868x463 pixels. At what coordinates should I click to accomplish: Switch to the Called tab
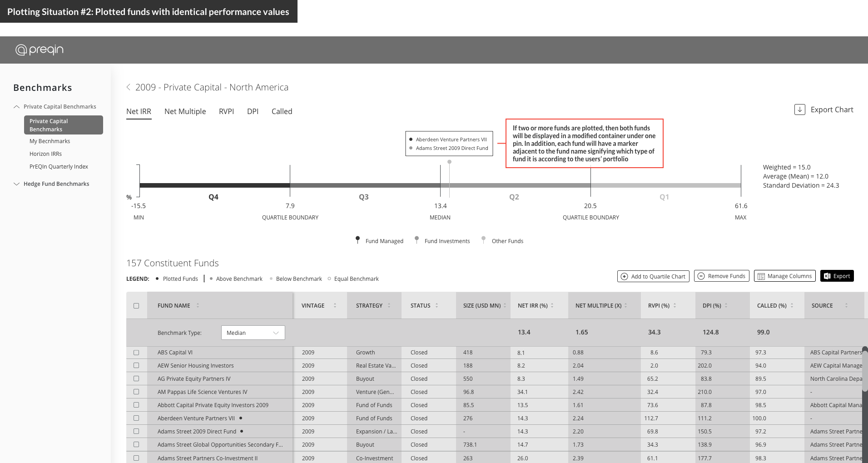pyautogui.click(x=282, y=111)
